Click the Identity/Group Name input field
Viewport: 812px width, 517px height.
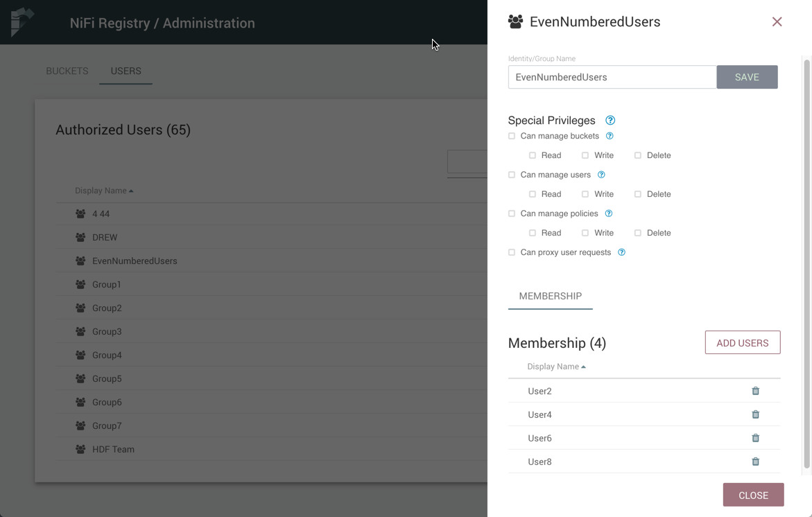[612, 77]
